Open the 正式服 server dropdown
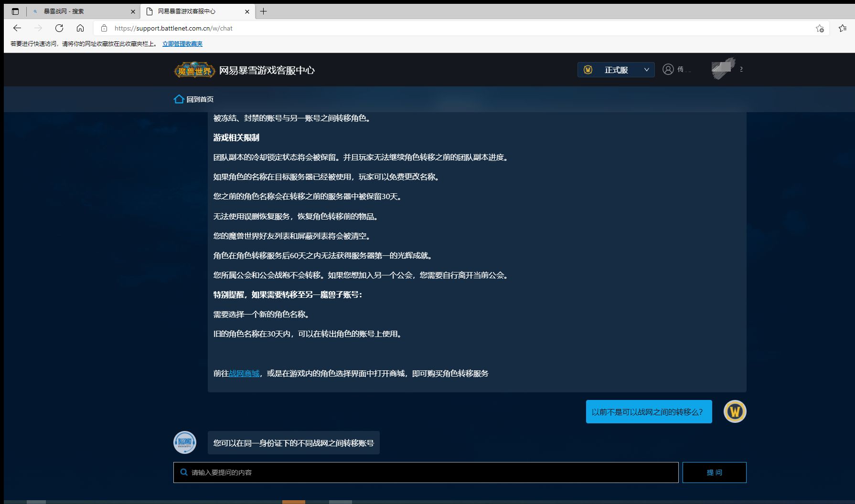The image size is (855, 504). (616, 70)
